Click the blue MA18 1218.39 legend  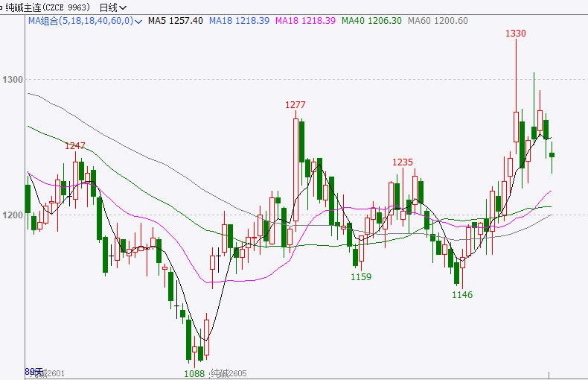(239, 21)
